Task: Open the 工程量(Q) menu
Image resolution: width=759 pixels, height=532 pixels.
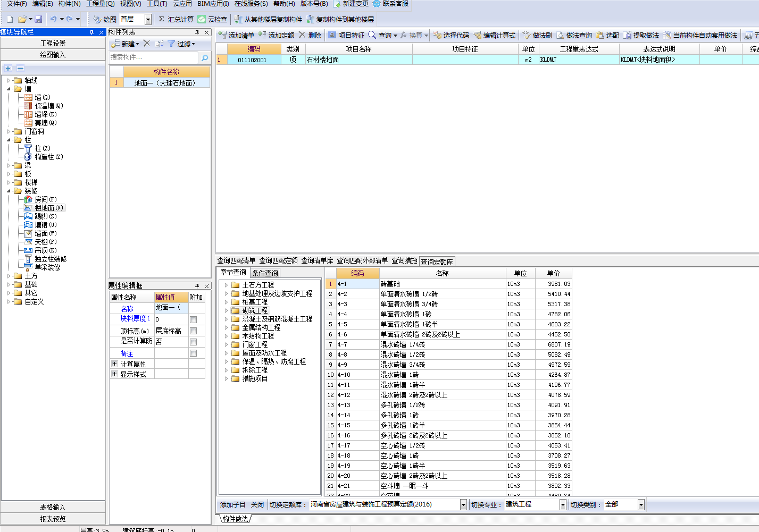Action: pos(101,4)
